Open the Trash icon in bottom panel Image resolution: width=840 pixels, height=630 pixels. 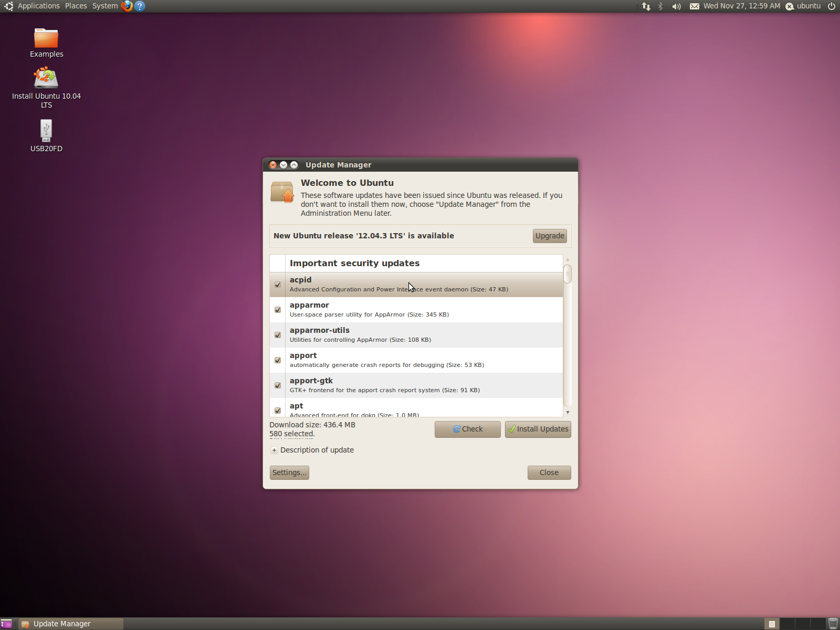pyautogui.click(x=833, y=624)
